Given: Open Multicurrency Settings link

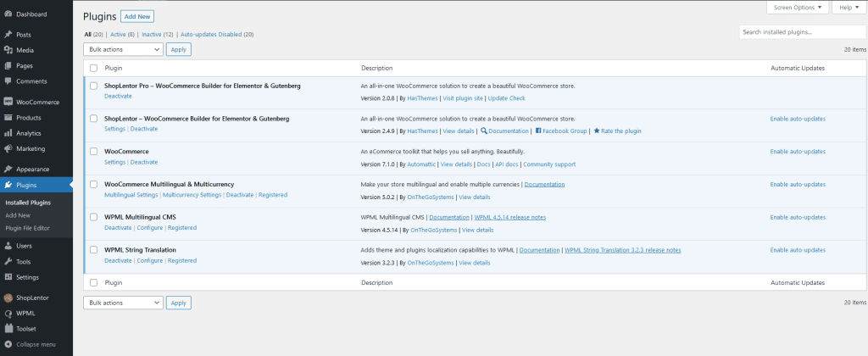Looking at the screenshot, I should (192, 195).
